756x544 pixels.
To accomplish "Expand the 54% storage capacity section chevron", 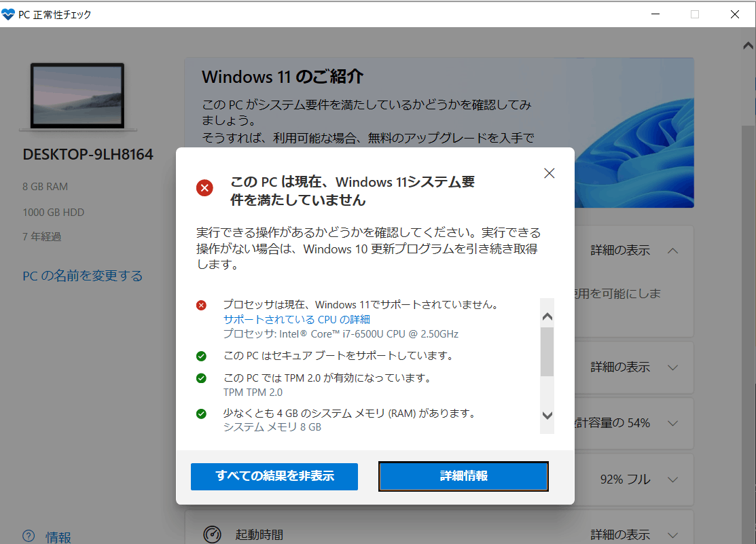I will point(673,423).
